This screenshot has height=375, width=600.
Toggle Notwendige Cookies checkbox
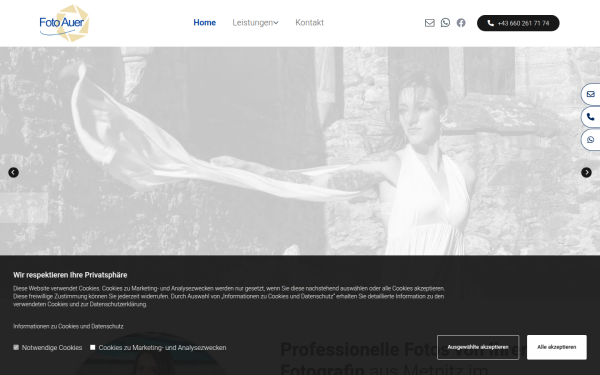click(x=16, y=347)
